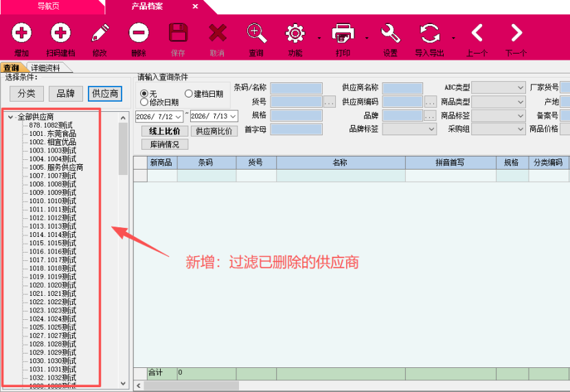Open the 详细资料 sub-tab
This screenshot has width=570, height=392.
click(45, 67)
